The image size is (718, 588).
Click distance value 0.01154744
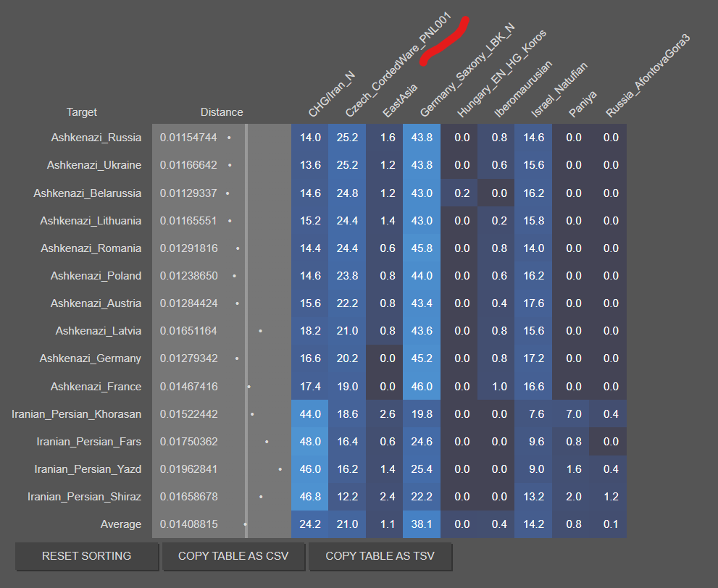click(x=188, y=138)
